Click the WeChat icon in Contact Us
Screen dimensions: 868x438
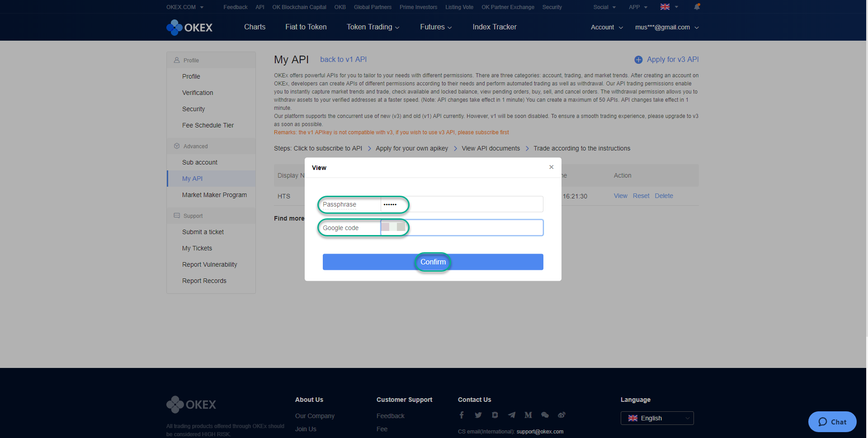click(x=545, y=415)
